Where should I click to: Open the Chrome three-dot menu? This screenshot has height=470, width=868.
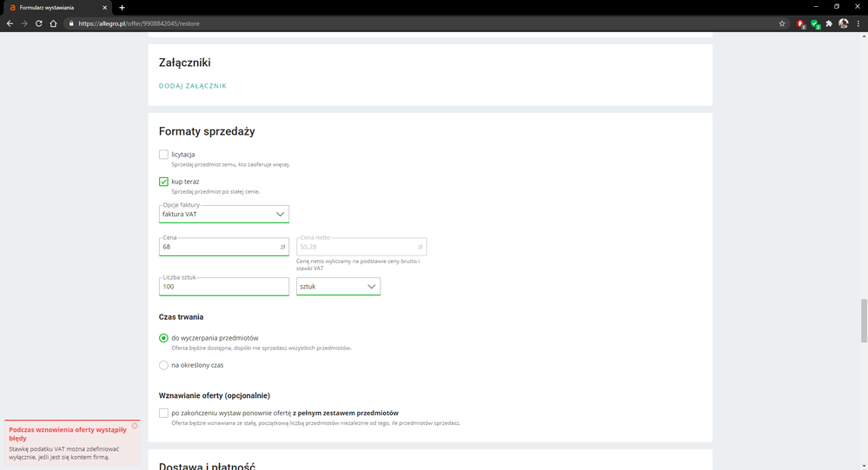pos(858,23)
